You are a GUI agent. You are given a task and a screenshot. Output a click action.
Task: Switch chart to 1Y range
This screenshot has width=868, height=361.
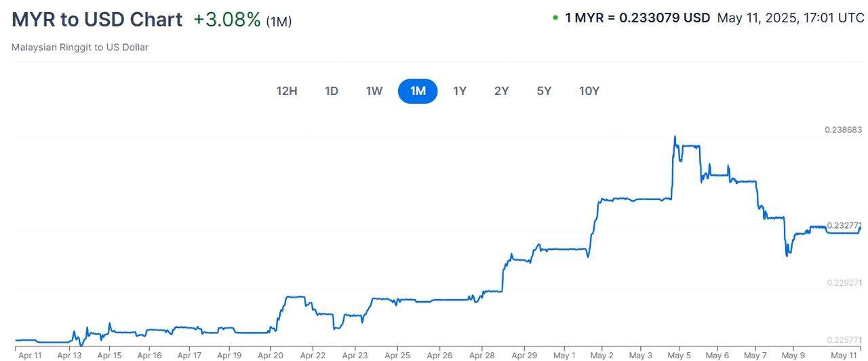tap(460, 91)
